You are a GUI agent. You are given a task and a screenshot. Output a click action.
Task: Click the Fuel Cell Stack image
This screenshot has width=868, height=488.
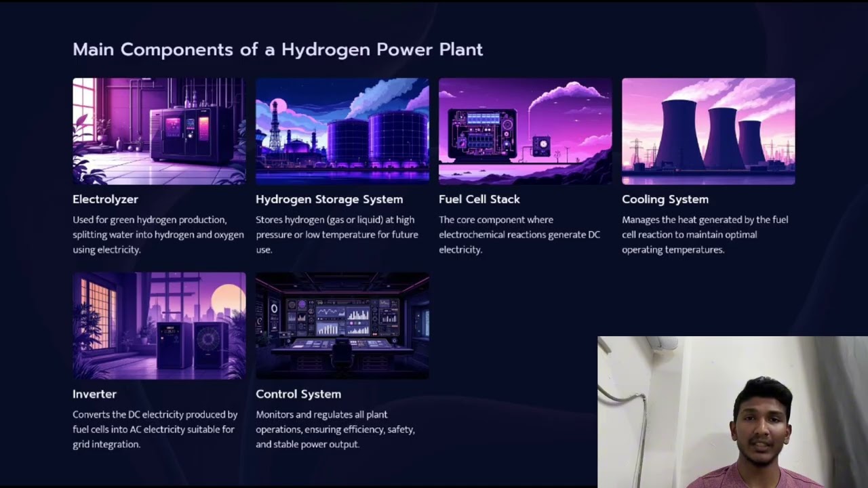point(526,131)
